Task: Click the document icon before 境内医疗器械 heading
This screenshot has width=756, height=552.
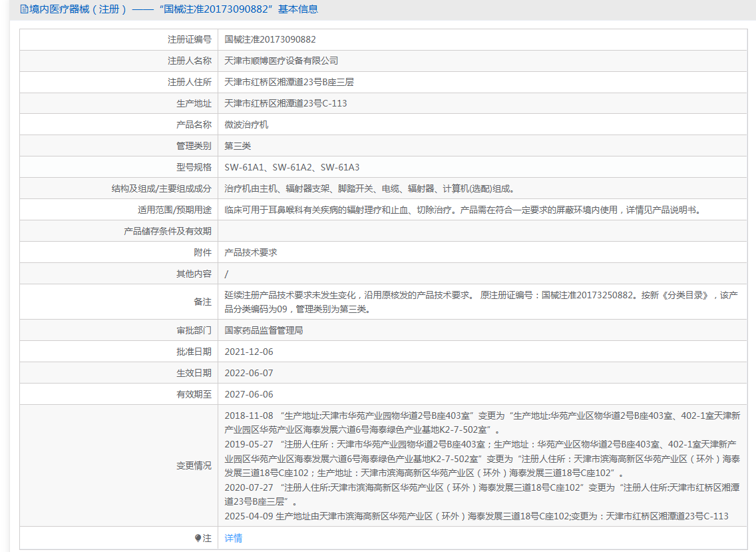Action: point(24,9)
